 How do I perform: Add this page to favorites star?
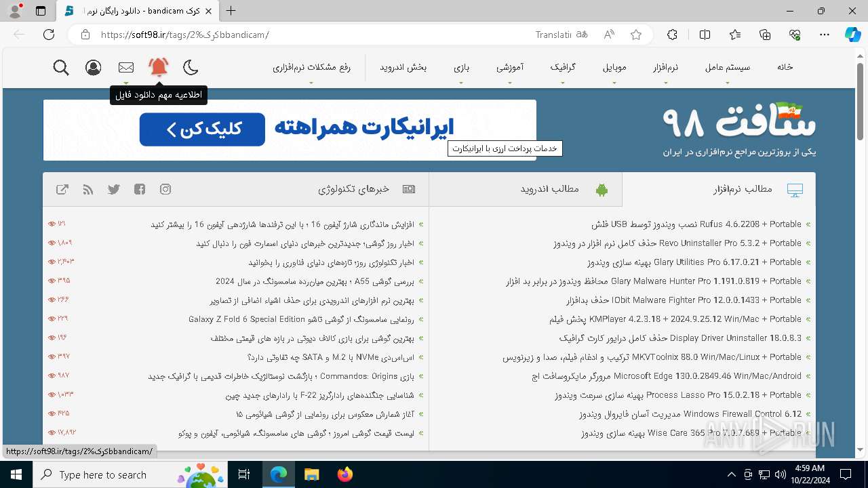[636, 35]
